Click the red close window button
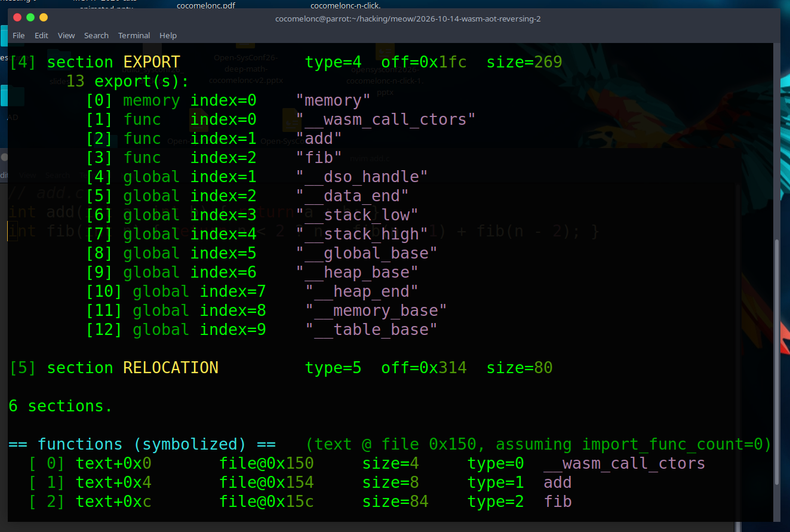Image resolution: width=790 pixels, height=532 pixels. [17, 18]
